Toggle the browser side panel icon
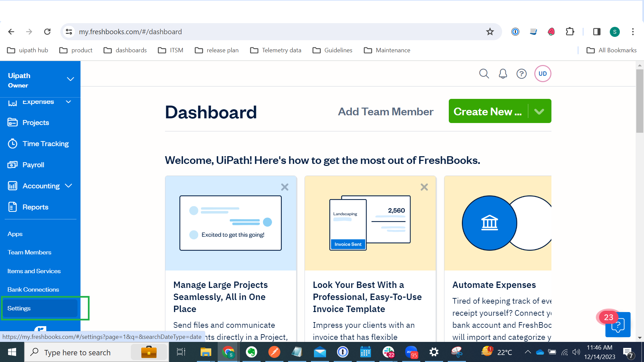The image size is (644, 362). click(597, 32)
